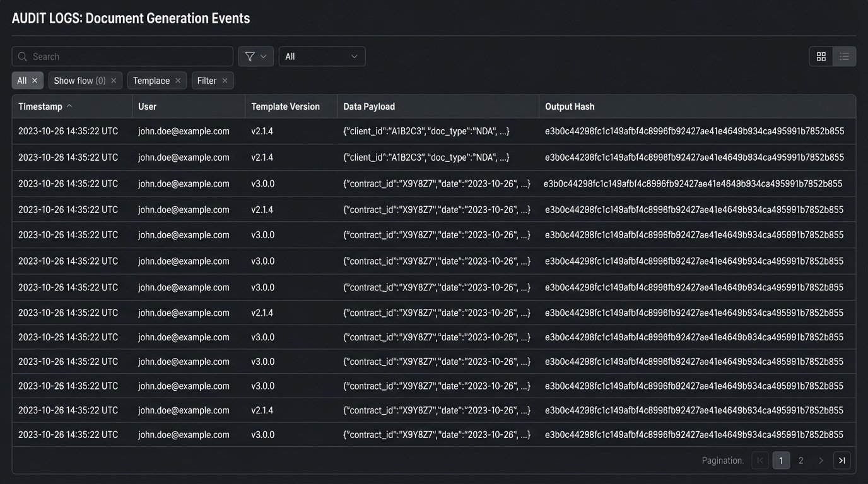Open page 2 of results
The width and height of the screenshot is (868, 484).
(x=801, y=461)
